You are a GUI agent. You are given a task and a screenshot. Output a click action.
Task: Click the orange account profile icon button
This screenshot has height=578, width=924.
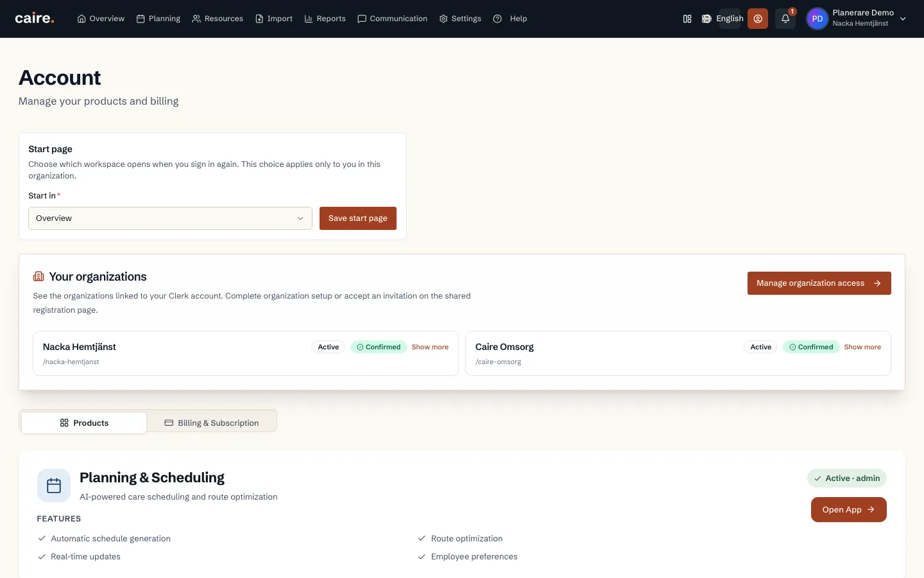(x=758, y=19)
